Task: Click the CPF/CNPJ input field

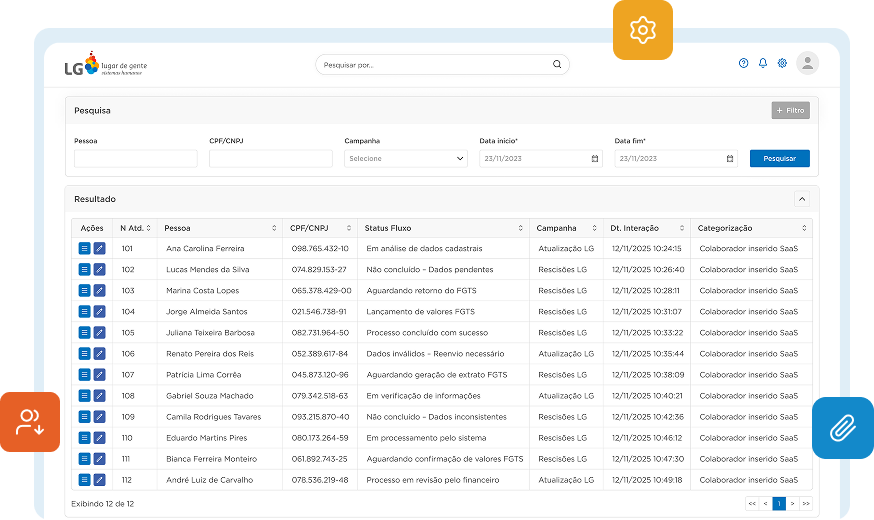Action: pos(270,158)
